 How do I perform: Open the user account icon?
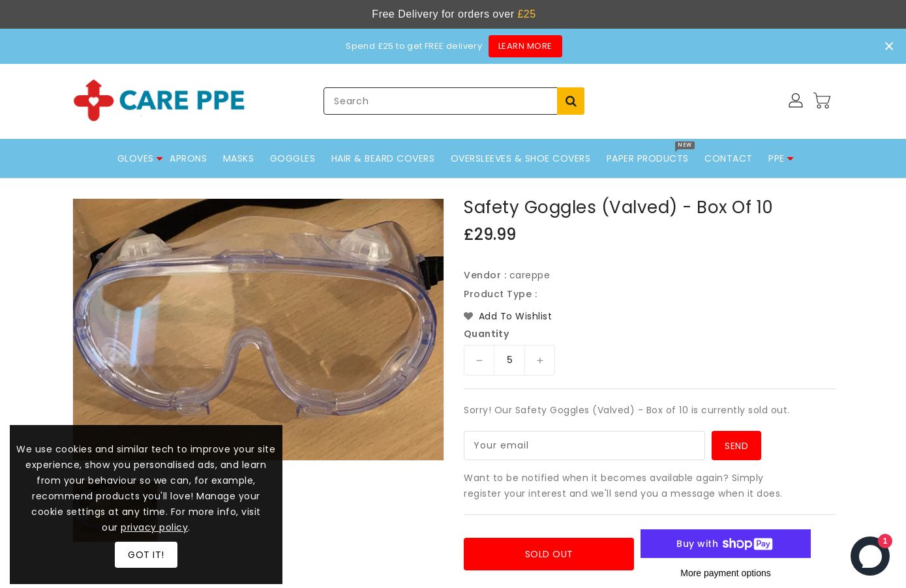(795, 100)
